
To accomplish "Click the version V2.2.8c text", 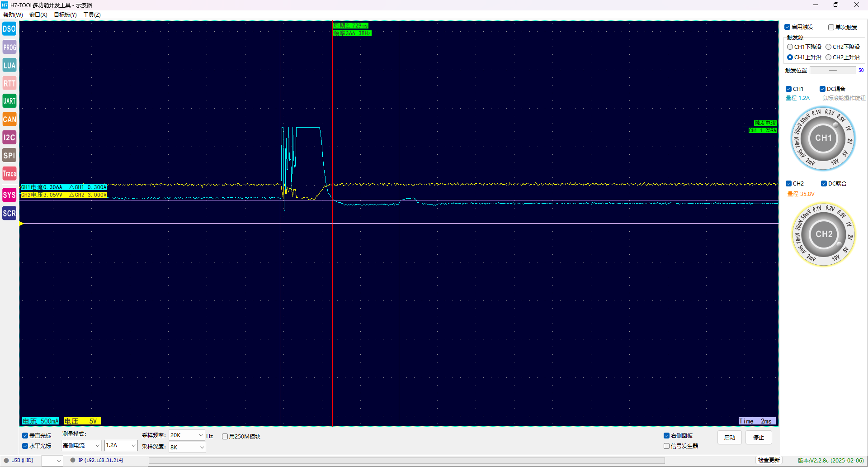I will click(x=830, y=461).
